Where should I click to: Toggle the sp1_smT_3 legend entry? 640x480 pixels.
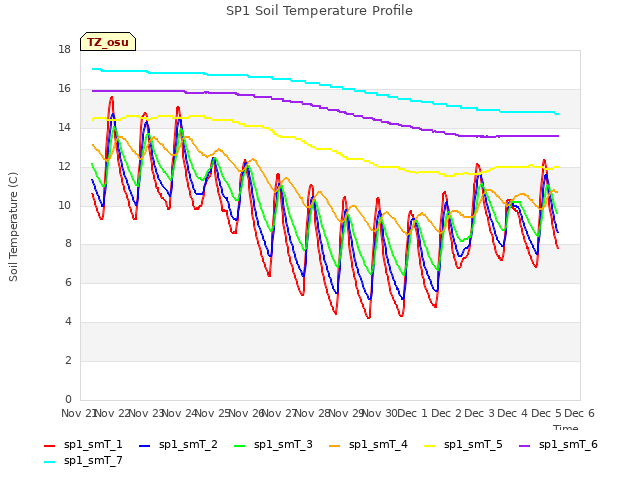[x=273, y=445]
